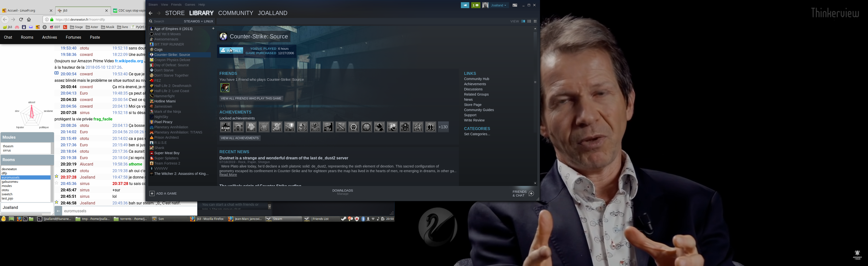Go back in Steam navigation

[151, 13]
